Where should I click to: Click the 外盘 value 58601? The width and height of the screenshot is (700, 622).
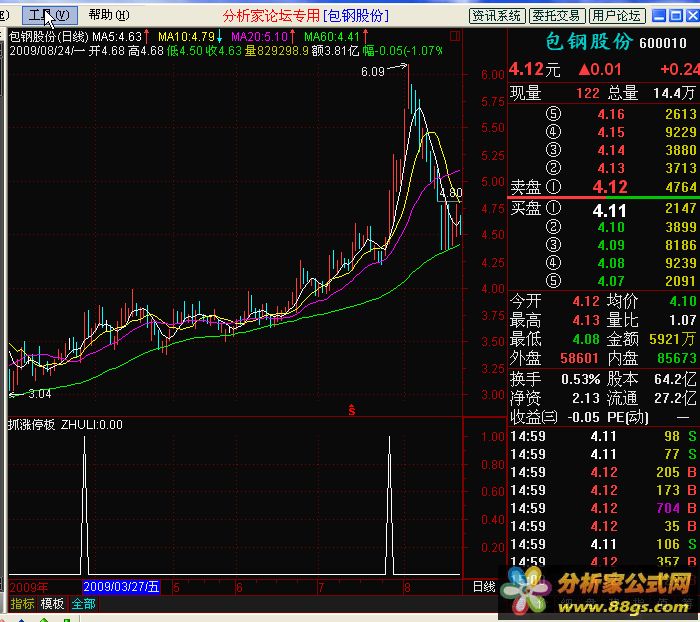pyautogui.click(x=579, y=358)
